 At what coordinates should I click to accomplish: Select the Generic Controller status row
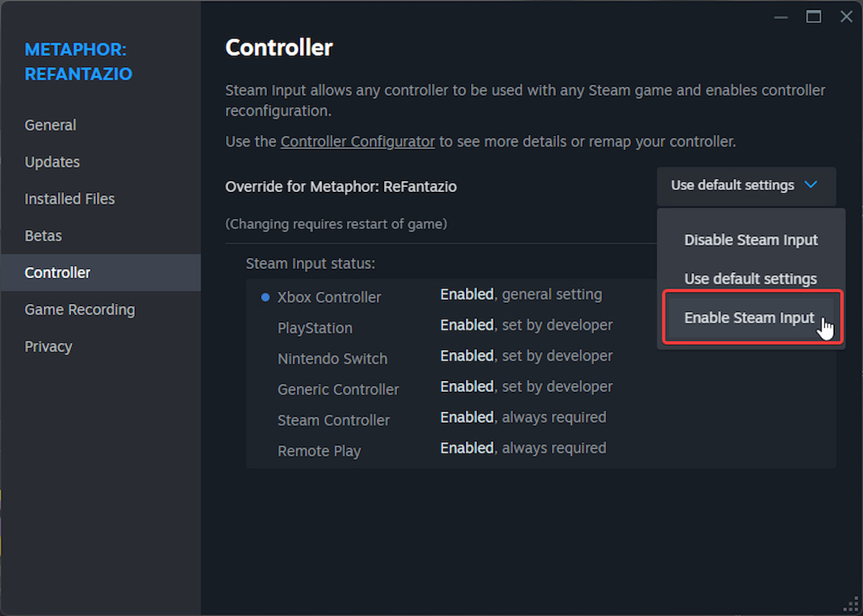point(338,389)
